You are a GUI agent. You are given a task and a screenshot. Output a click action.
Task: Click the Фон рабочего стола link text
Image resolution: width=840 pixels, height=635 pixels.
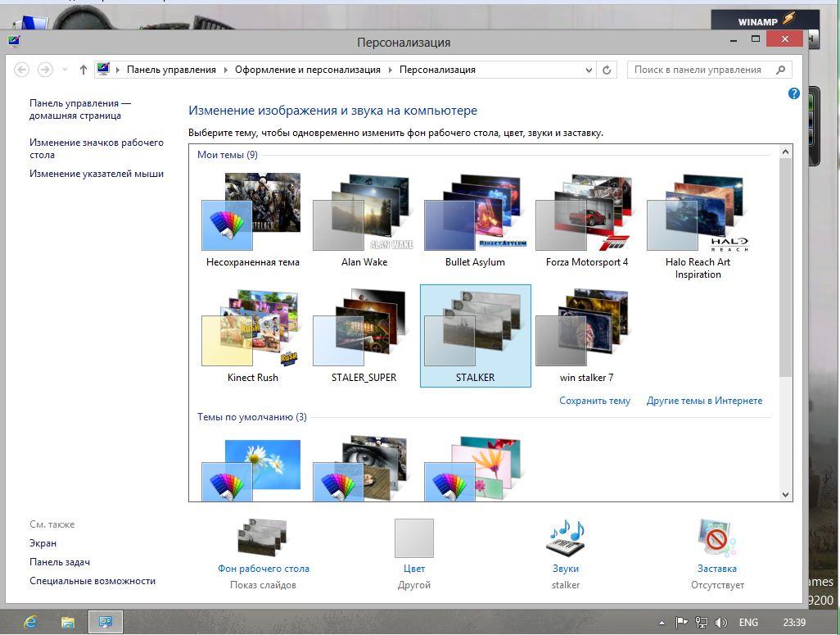(263, 569)
